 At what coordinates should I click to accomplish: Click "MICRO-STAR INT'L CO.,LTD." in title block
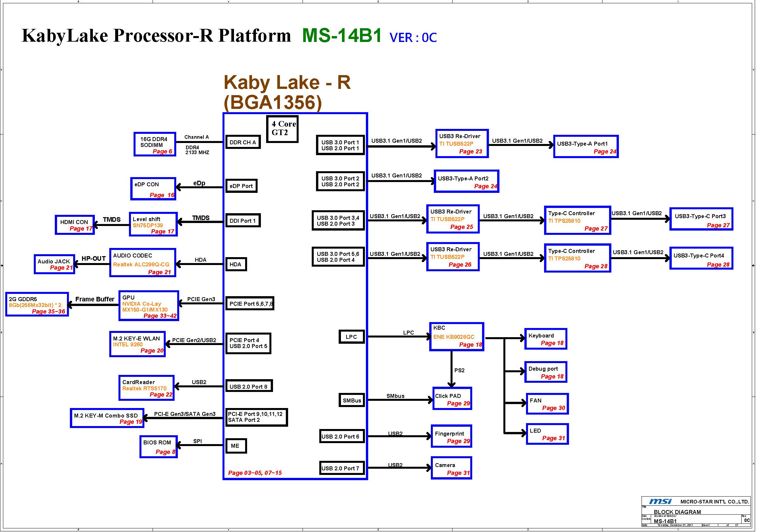pos(715,502)
